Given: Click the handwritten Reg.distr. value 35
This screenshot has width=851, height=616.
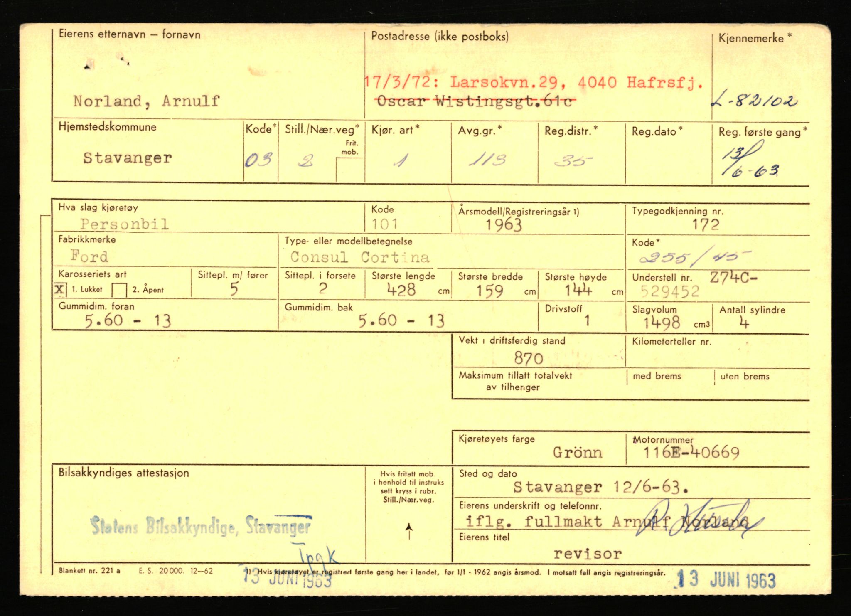Looking at the screenshot, I should point(573,160).
